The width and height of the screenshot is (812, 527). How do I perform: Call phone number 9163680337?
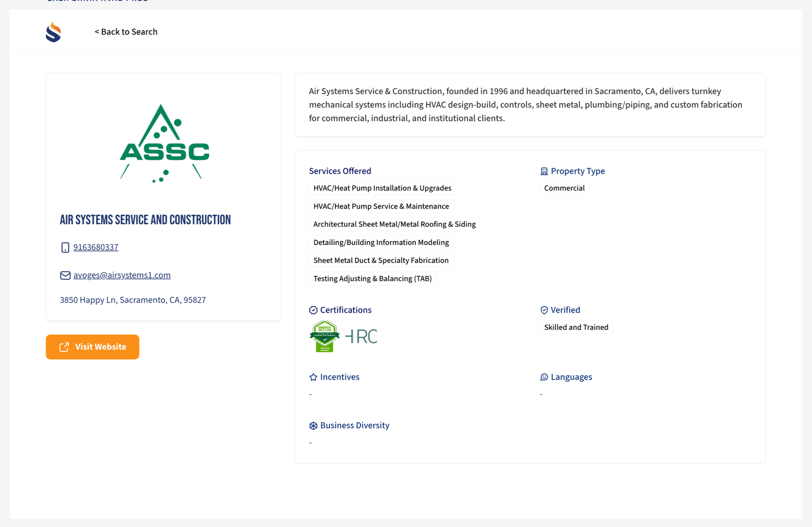coord(96,247)
